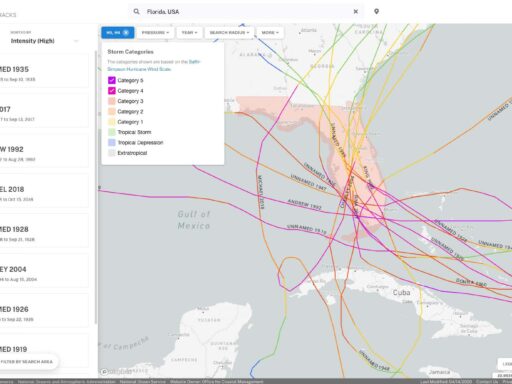Click the ANDREW 1992 track label on map
The width and height of the screenshot is (512, 384).
coord(304,204)
